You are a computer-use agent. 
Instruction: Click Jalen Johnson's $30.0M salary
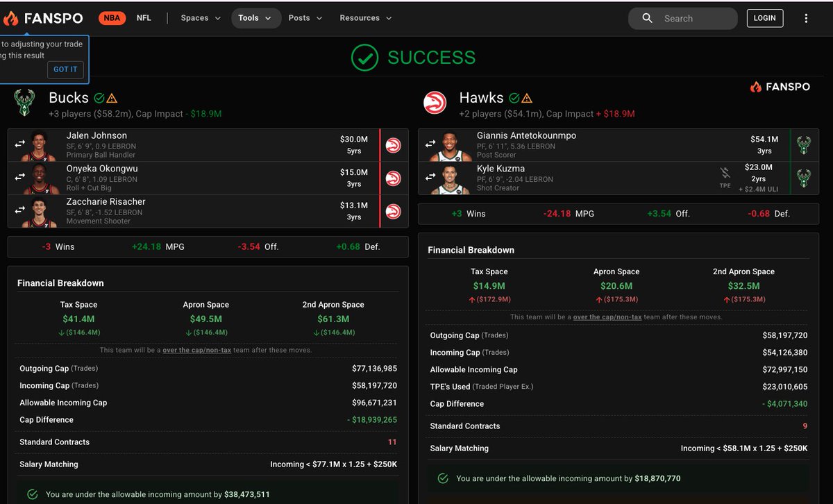coord(354,140)
